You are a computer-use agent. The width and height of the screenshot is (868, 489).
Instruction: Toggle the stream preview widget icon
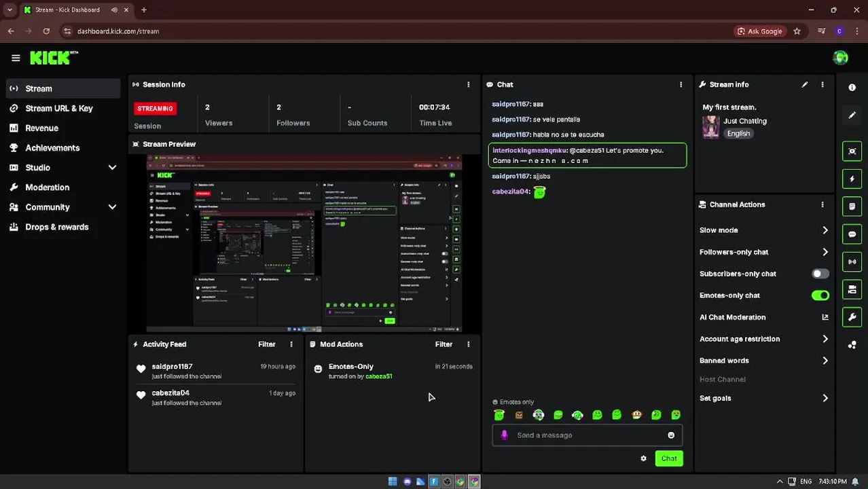coord(852,151)
